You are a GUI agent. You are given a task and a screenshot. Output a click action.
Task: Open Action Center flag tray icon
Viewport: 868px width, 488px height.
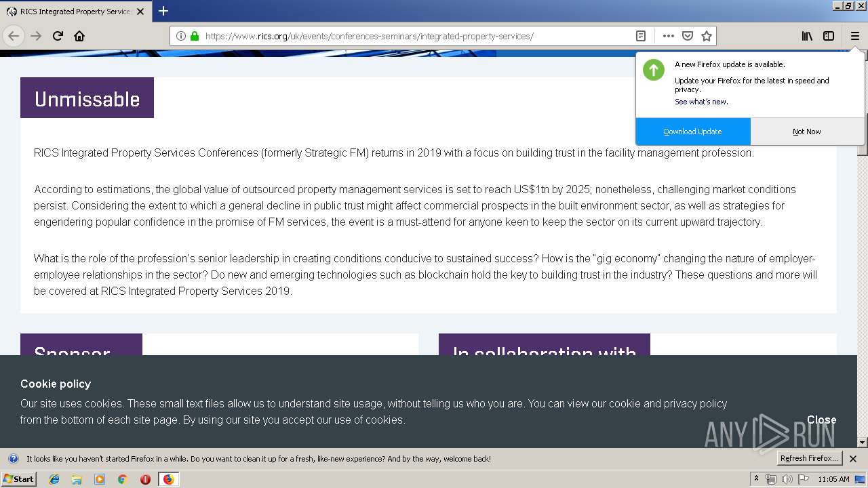[x=803, y=479]
